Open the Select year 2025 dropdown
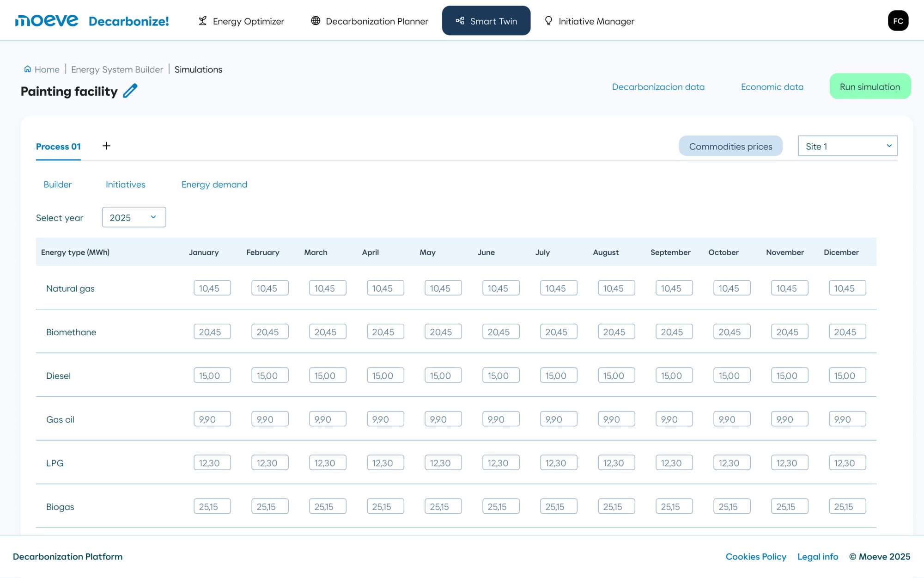Screen dimensions: 924x578 (x=134, y=217)
